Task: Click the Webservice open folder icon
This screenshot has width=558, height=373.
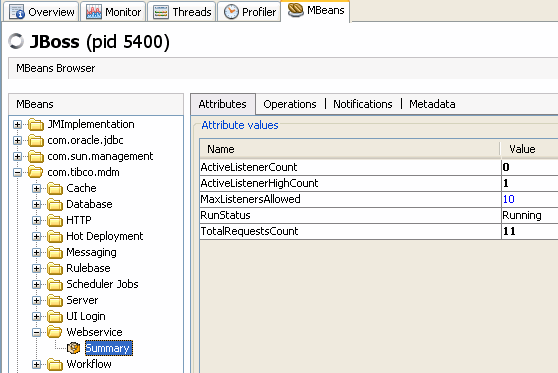Action: coord(55,332)
